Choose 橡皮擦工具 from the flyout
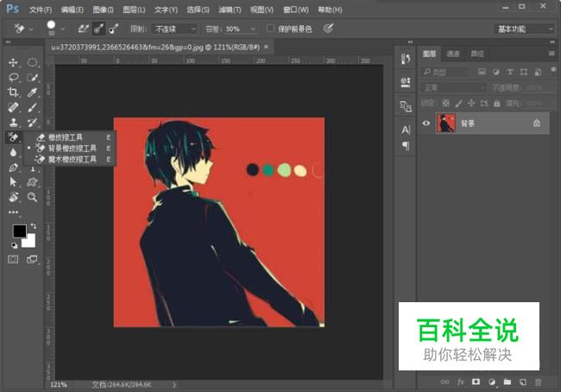The width and height of the screenshot is (561, 392). click(66, 137)
